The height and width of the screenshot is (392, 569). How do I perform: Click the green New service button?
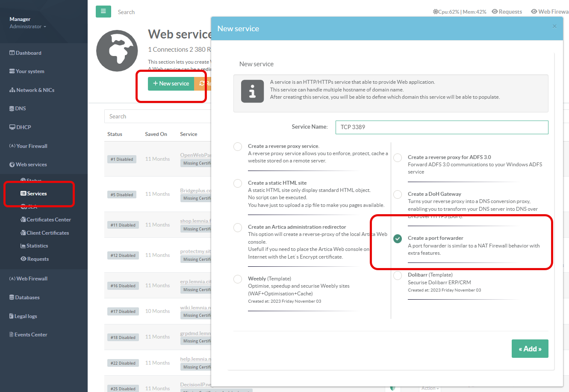(171, 84)
